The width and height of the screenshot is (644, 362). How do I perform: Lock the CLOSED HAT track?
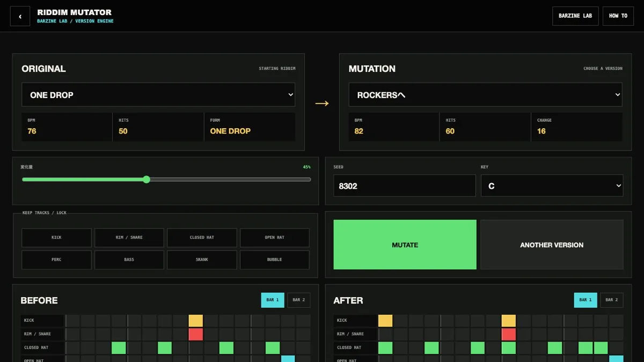(202, 238)
